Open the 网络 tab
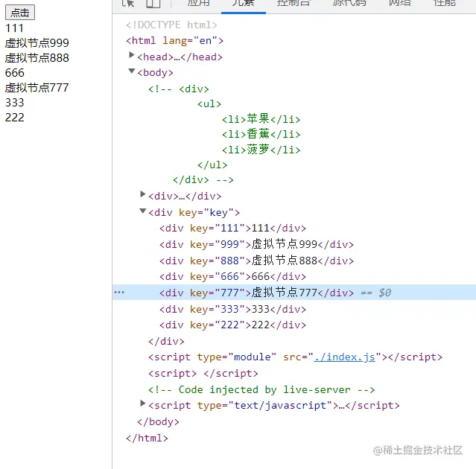The height and width of the screenshot is (469, 476). click(400, 3)
